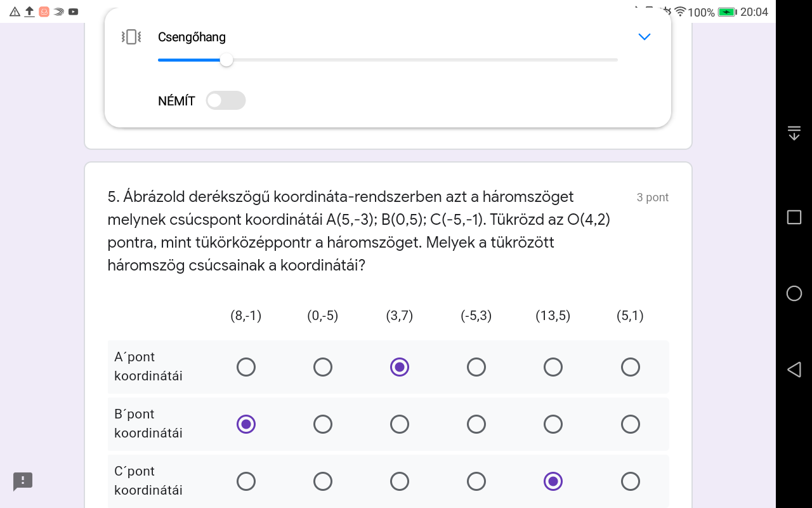Tap the warning triangle notification icon

(15, 11)
